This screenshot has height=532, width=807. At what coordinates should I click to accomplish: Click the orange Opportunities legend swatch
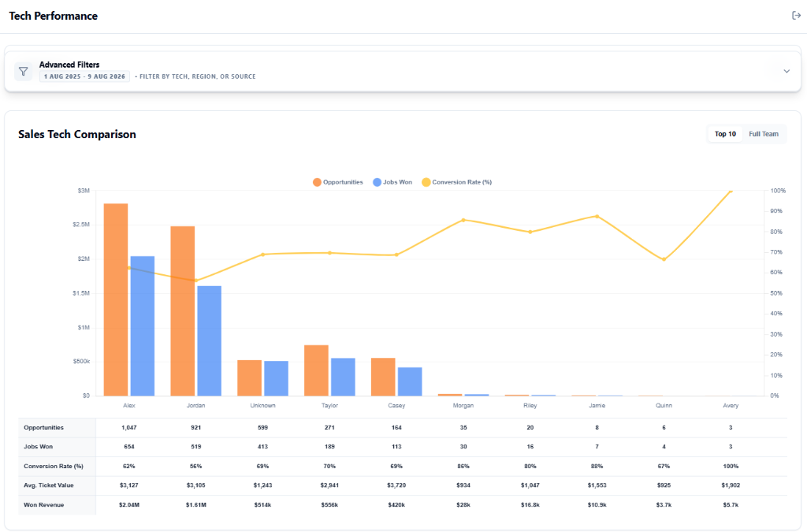(317, 182)
